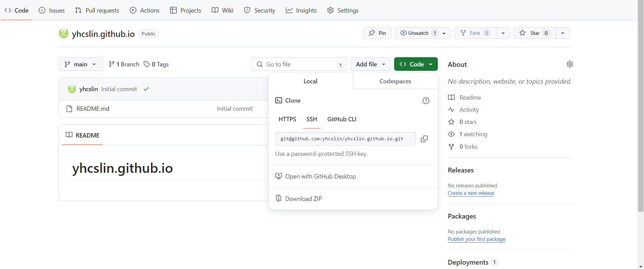Viewport: 644px width, 269px height.
Task: Go to Pull requests tab
Action: pos(97,10)
